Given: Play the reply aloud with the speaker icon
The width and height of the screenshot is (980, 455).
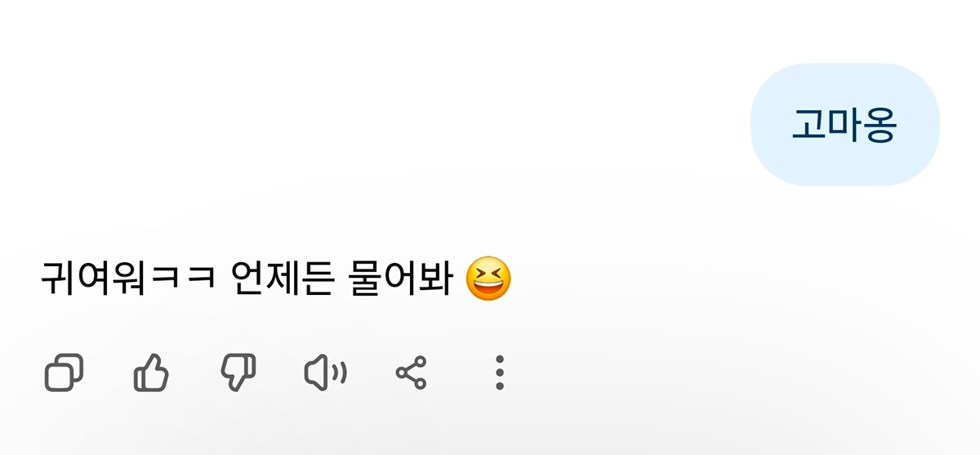Looking at the screenshot, I should pos(325,373).
